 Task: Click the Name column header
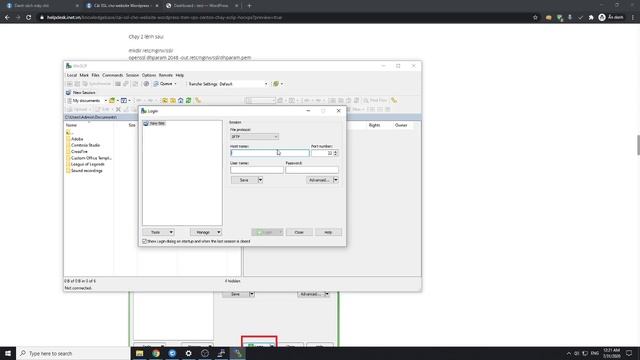coord(71,125)
